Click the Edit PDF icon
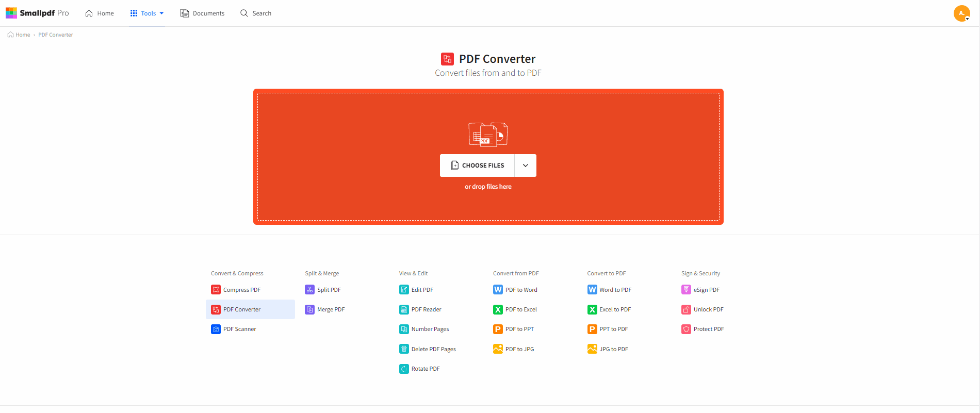This screenshot has width=980, height=413. [404, 290]
